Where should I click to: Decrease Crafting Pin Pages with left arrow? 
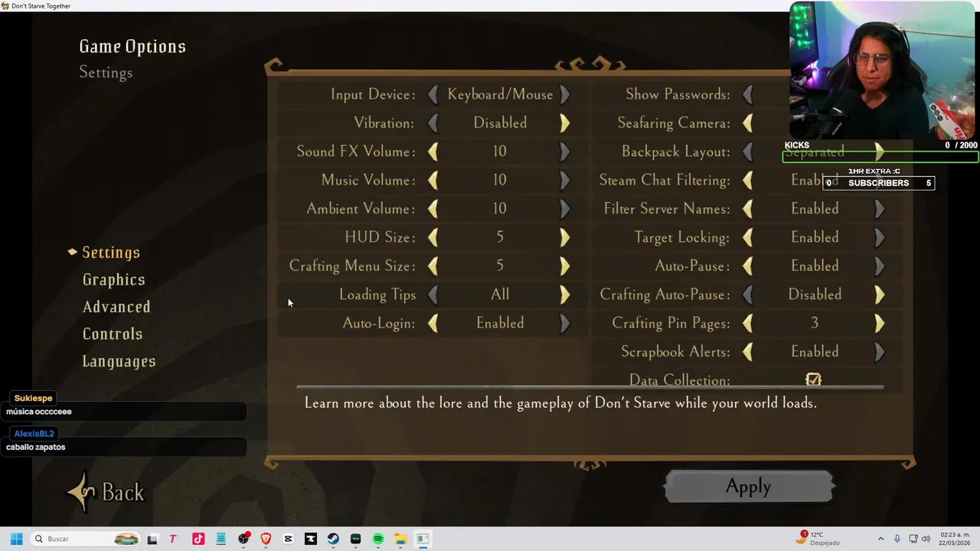(x=748, y=324)
